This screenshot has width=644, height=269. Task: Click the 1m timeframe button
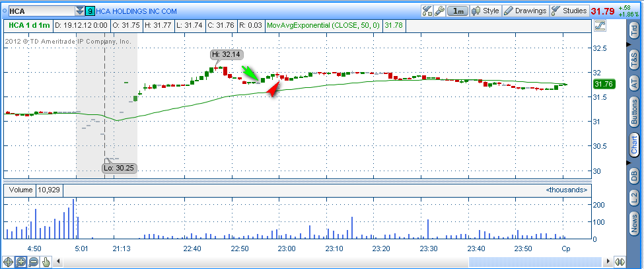458,11
